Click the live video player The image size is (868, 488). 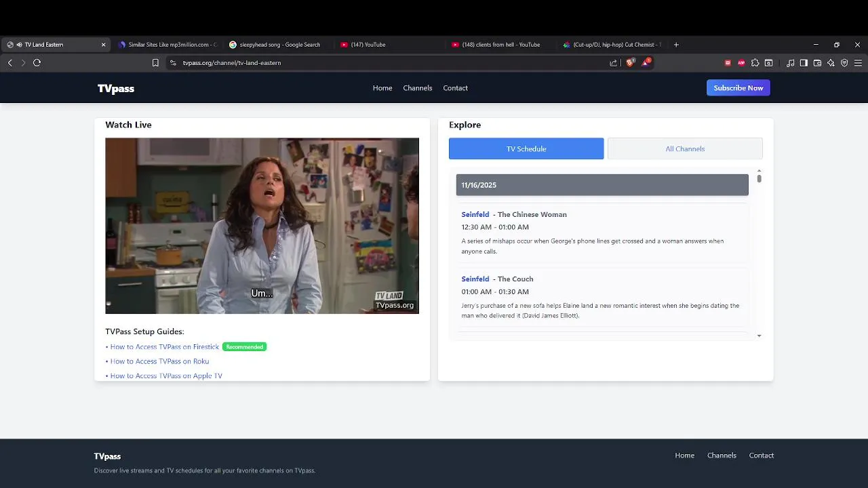262,226
